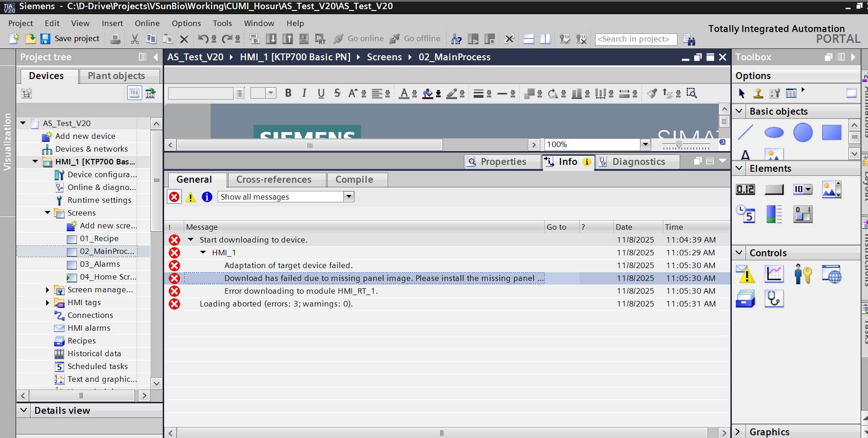This screenshot has height=438, width=868.
Task: Pick the Alarm view control icon
Action: pyautogui.click(x=745, y=274)
